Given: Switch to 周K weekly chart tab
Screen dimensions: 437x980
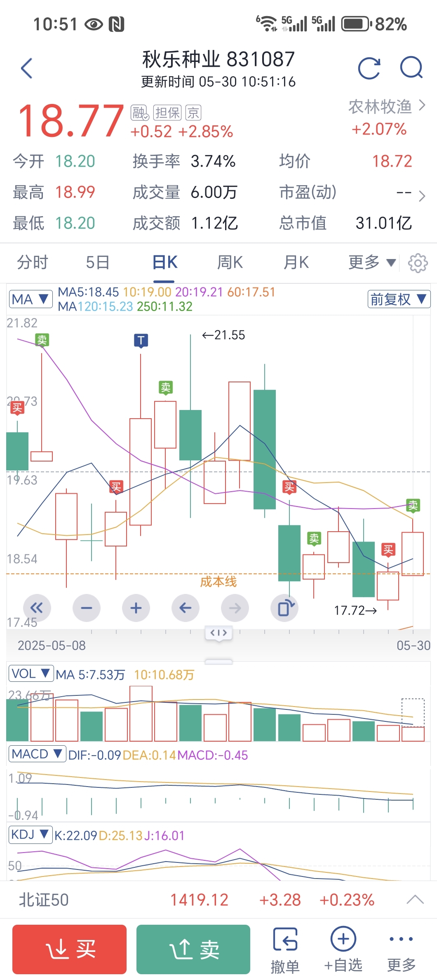Looking at the screenshot, I should tap(230, 262).
